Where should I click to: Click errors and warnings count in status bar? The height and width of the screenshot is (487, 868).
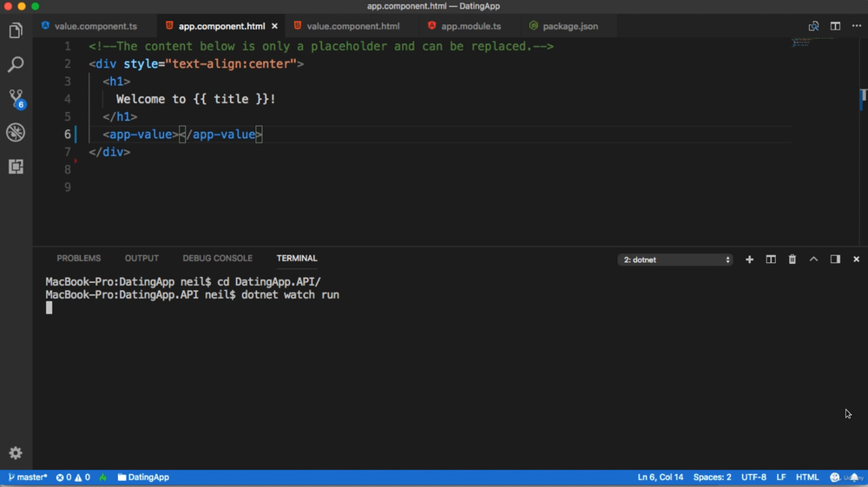click(x=73, y=477)
